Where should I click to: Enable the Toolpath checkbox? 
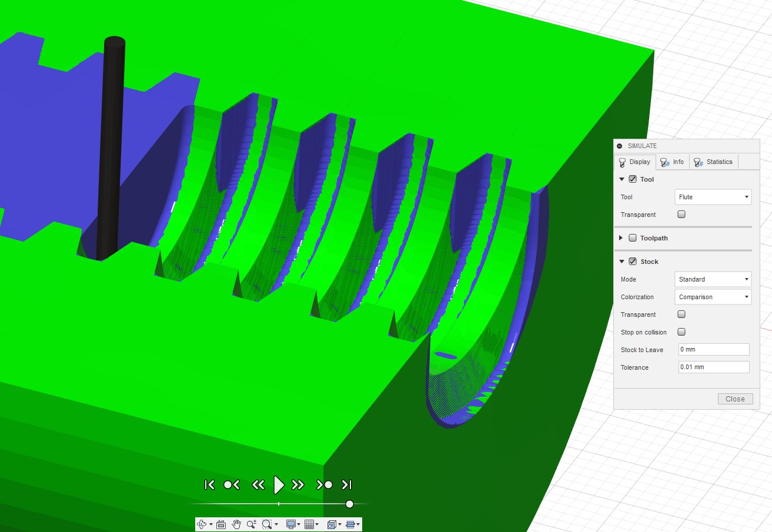click(x=633, y=238)
